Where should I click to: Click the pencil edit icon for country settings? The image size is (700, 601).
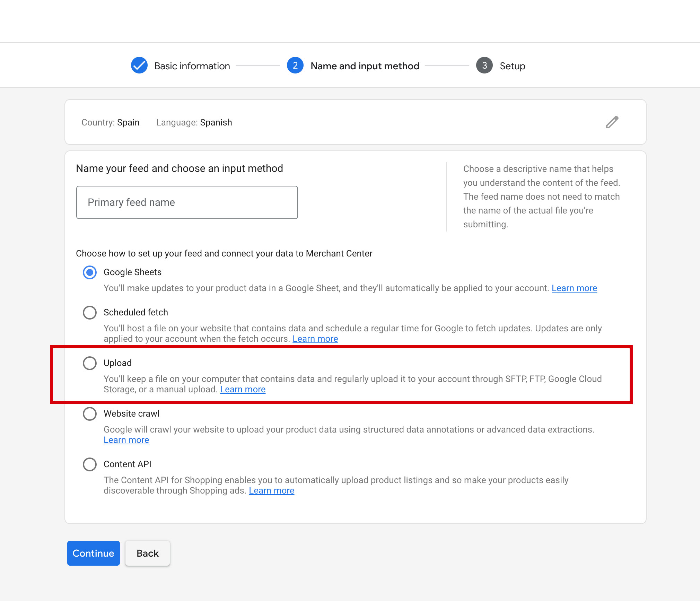click(612, 122)
